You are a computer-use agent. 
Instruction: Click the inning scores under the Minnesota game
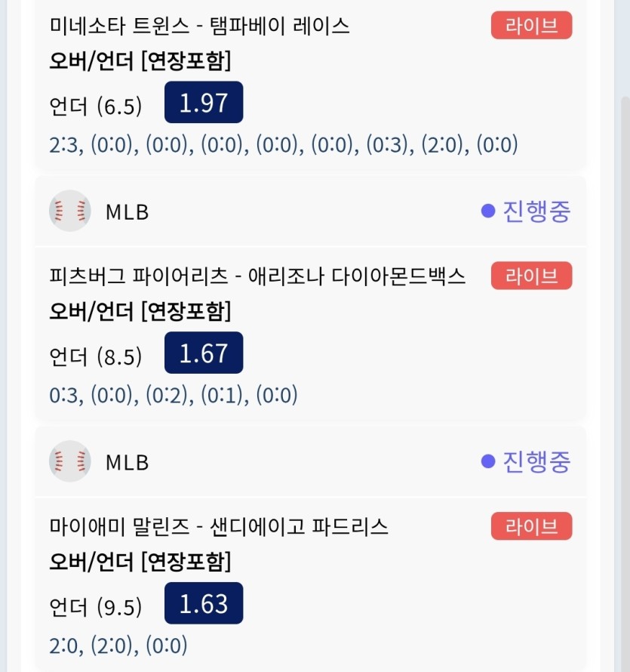(x=284, y=144)
